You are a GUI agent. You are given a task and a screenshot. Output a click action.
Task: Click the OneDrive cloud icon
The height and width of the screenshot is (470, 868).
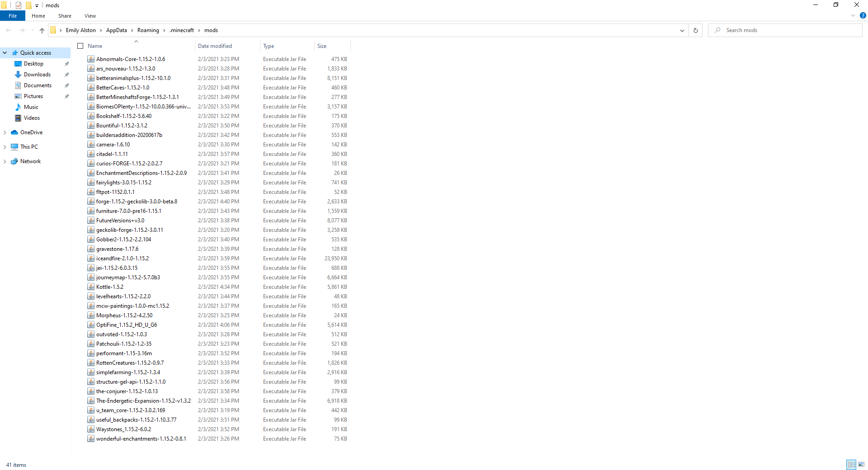[x=14, y=132]
